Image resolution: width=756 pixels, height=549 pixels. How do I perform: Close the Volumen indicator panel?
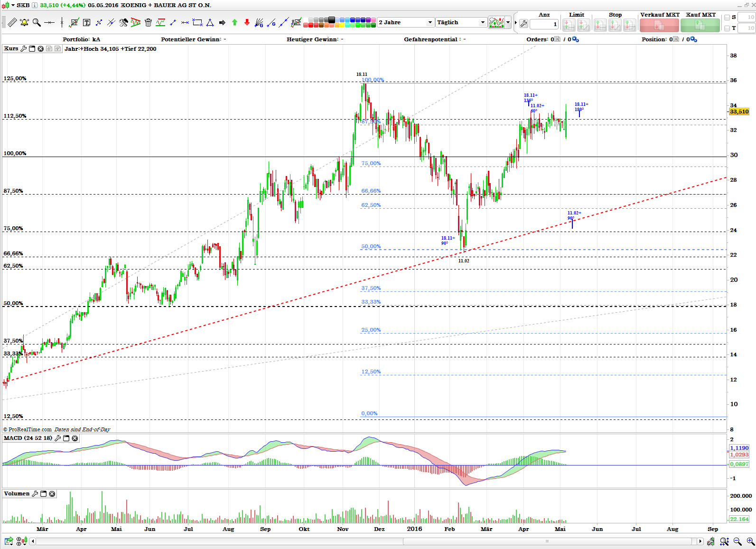(52, 493)
